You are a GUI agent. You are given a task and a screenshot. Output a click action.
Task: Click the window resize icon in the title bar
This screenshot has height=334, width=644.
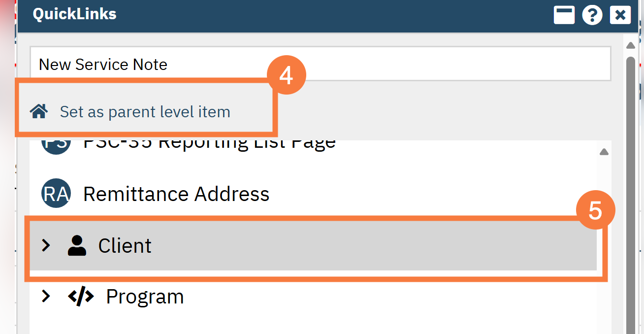(x=564, y=14)
